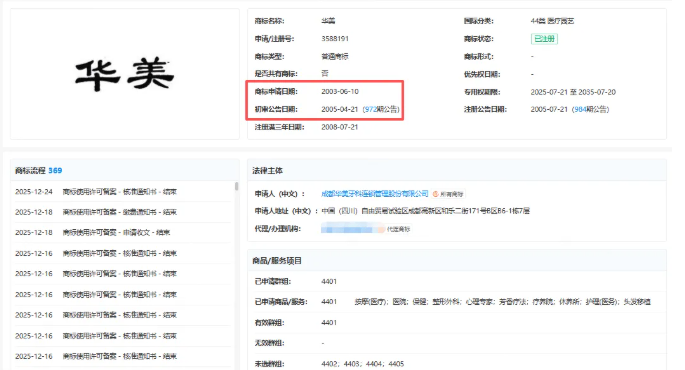Click the 代理商标 tag next to agency
Image resolution: width=685 pixels, height=370 pixels.
[395, 229]
